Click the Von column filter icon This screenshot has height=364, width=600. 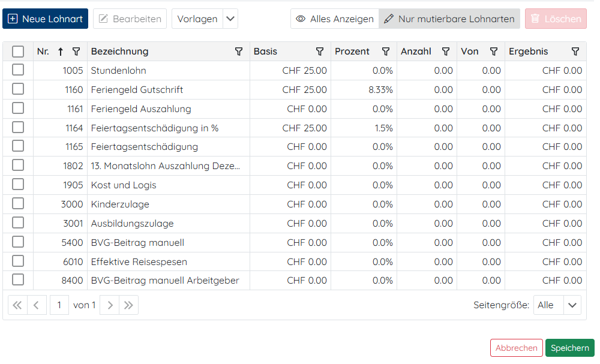click(x=494, y=52)
